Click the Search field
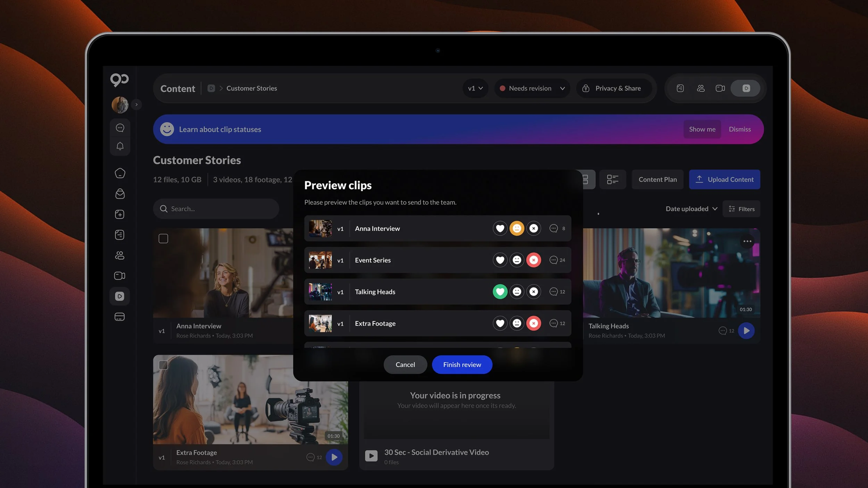This screenshot has height=488, width=868. (216, 209)
